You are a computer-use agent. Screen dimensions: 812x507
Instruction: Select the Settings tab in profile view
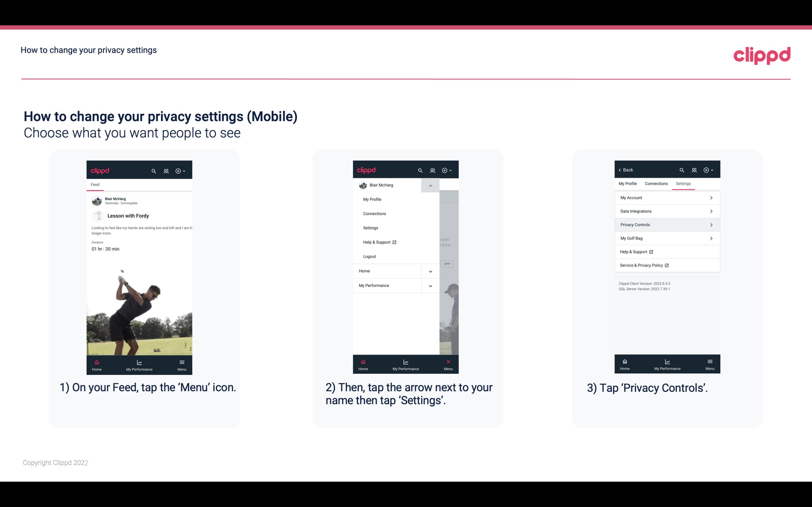click(x=683, y=183)
